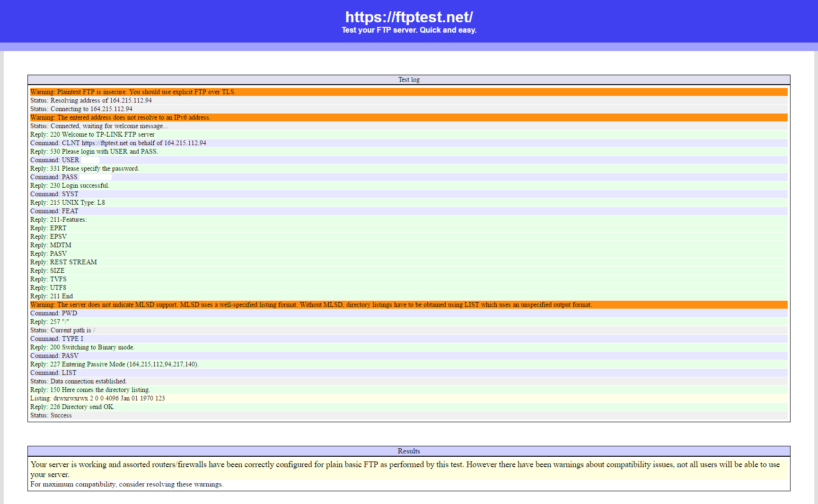
Task: Click the Test log section header
Action: (x=409, y=80)
